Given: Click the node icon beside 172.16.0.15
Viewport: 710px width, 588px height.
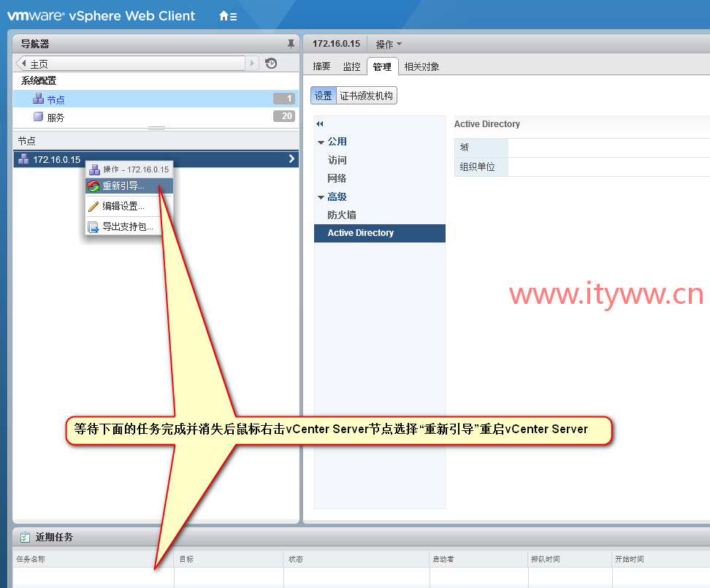Looking at the screenshot, I should [x=23, y=159].
